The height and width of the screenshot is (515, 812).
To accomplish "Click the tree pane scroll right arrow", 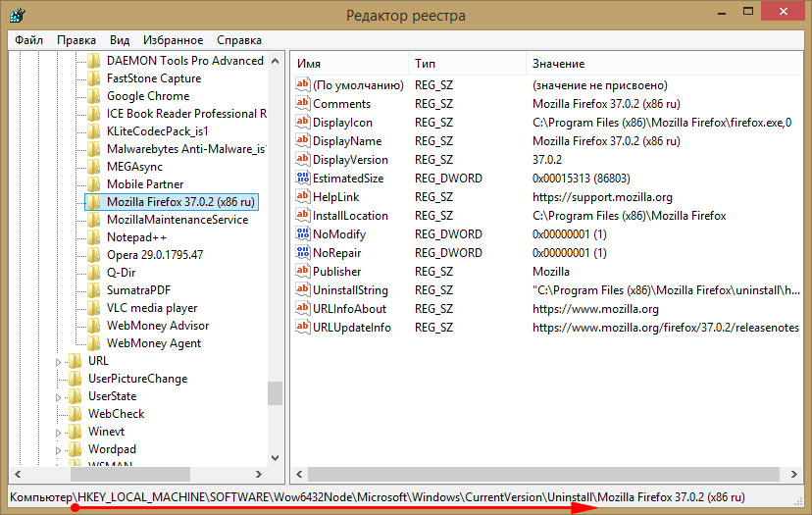I will tap(259, 474).
